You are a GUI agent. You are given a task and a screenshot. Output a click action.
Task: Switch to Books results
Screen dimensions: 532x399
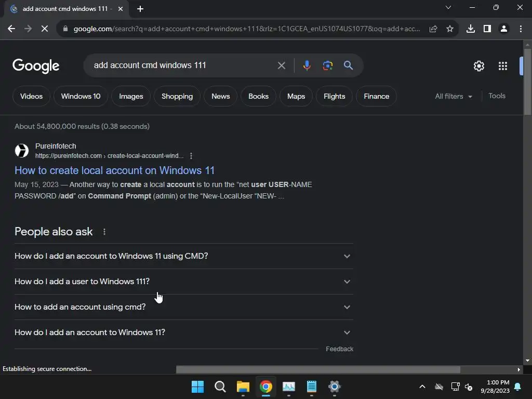pos(258,96)
